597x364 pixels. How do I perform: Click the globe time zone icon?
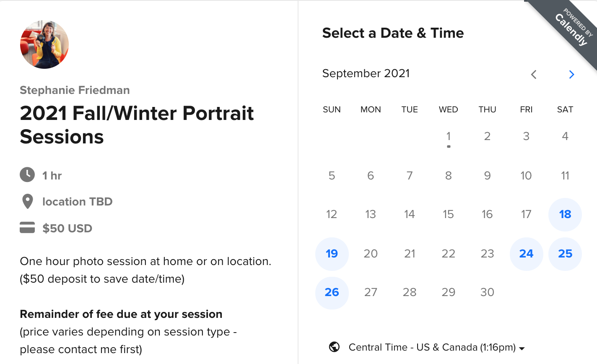[334, 347]
